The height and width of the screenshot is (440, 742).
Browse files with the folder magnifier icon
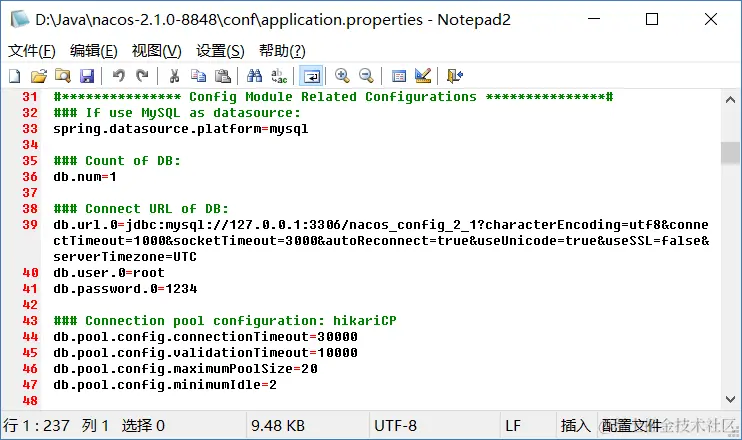pos(63,76)
